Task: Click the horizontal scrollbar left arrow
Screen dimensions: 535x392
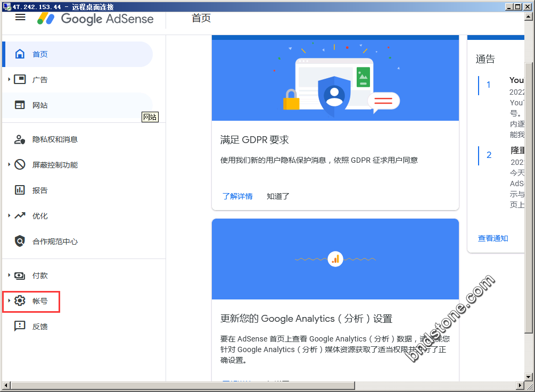Action: (x=6, y=386)
